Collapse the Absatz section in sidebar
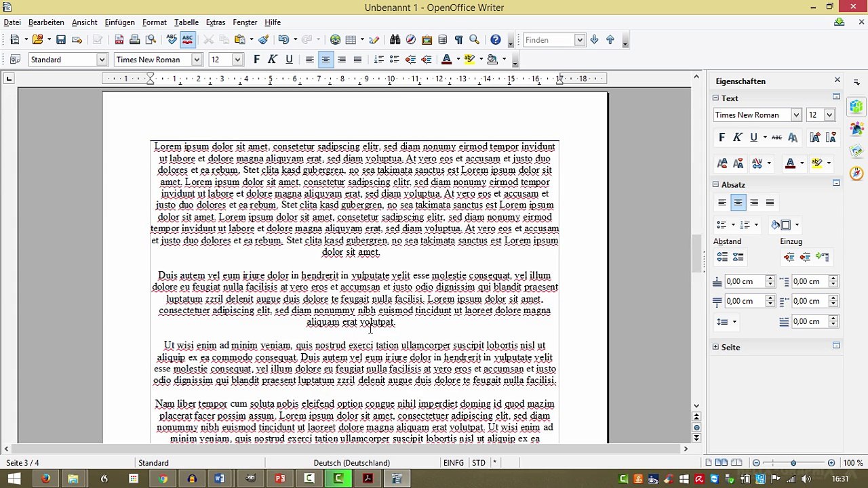The height and width of the screenshot is (488, 868). (715, 184)
